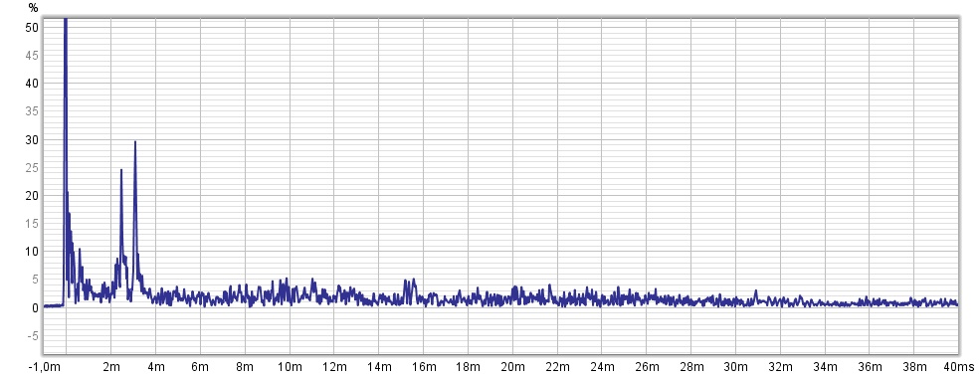The width and height of the screenshot is (980, 378).
Task: Click the 0 label on the vertical axis
Action: [x=36, y=307]
